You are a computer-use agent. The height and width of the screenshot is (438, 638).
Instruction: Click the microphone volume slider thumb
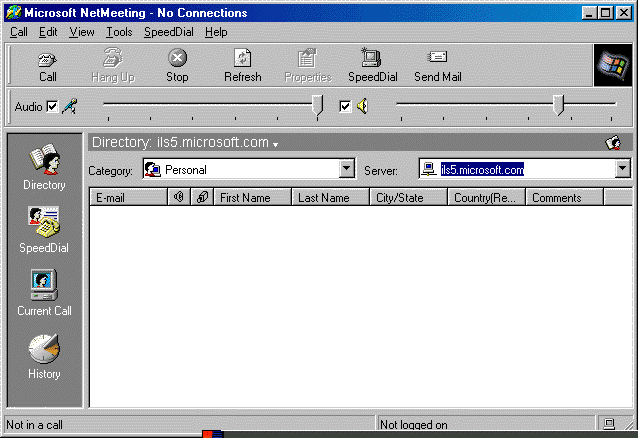(x=317, y=105)
